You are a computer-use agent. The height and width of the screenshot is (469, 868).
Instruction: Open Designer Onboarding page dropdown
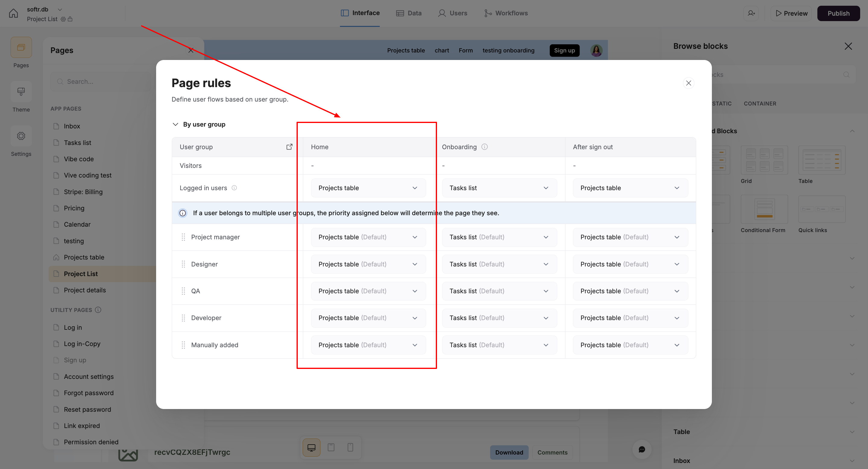pos(499,264)
